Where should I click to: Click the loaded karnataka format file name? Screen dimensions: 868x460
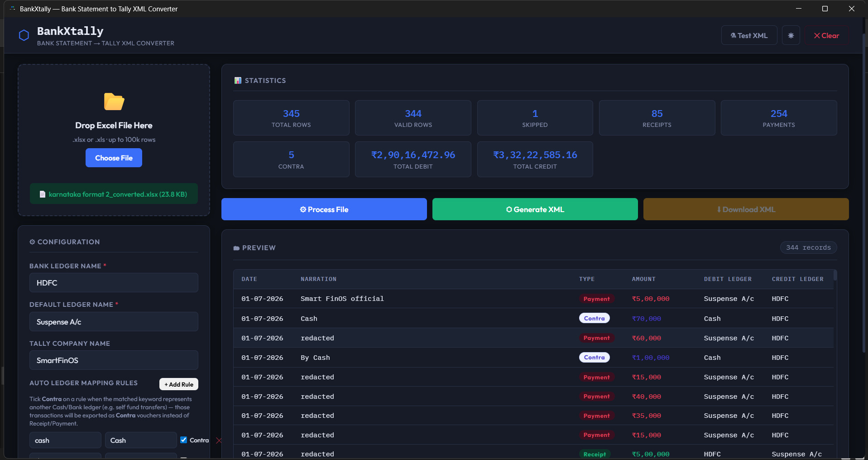click(118, 194)
